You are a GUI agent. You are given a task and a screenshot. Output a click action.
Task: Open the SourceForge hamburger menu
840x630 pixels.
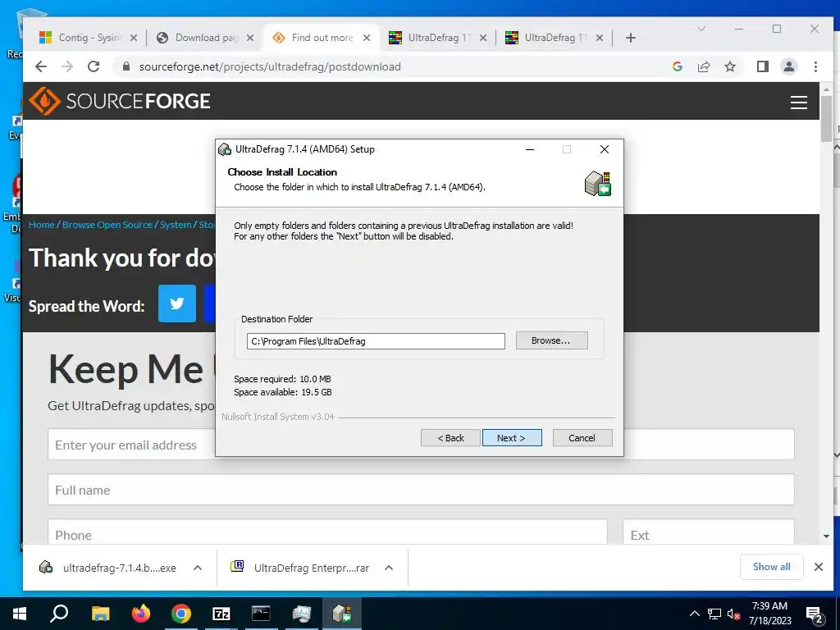[799, 103]
